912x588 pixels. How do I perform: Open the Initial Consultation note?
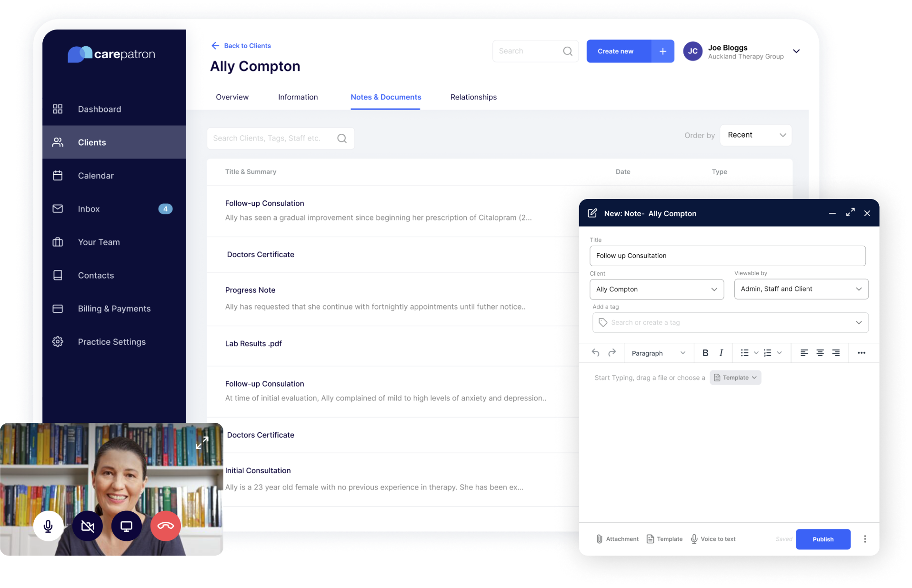click(x=258, y=471)
